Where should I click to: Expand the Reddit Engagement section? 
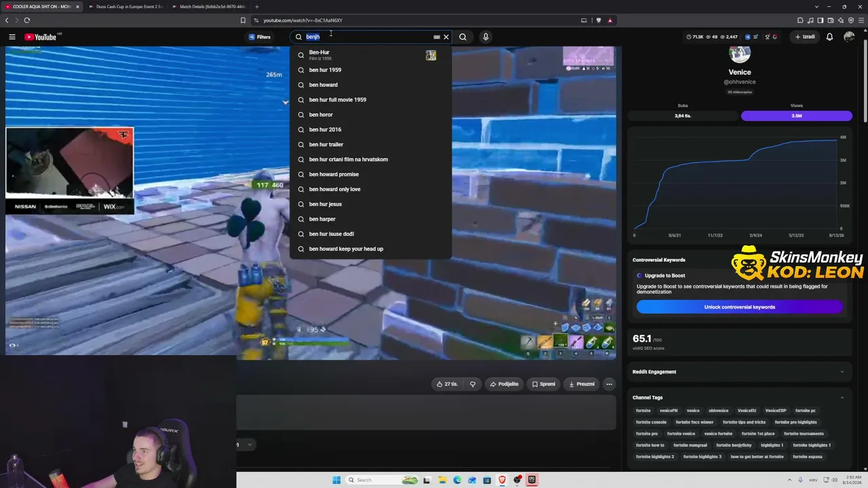(739, 371)
